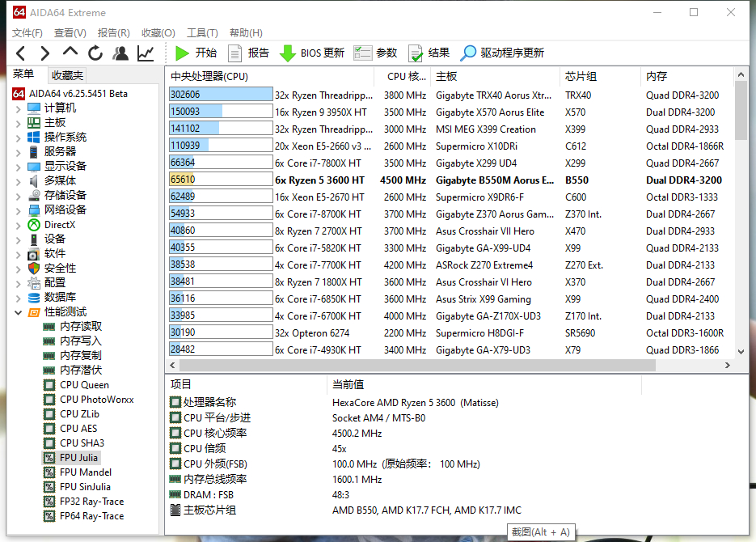756x542 pixels.
Task: Open the 工具(T) menu
Action: pos(202,33)
